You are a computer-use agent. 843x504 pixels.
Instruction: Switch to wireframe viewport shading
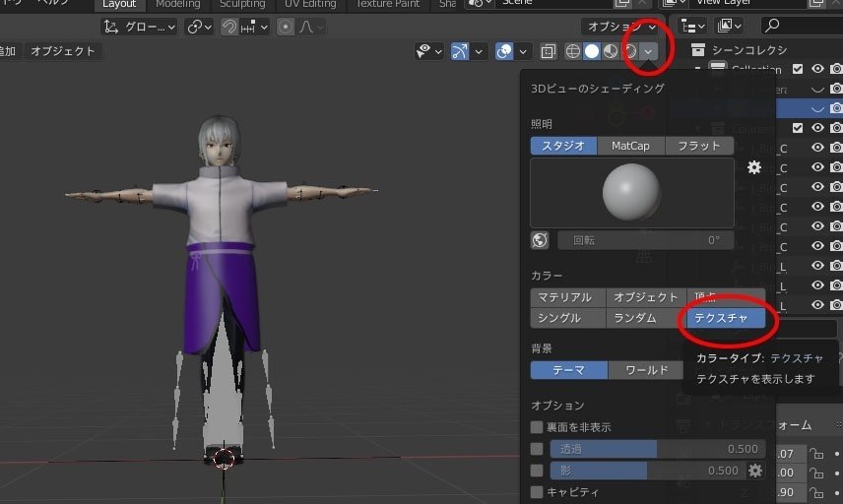pos(573,51)
